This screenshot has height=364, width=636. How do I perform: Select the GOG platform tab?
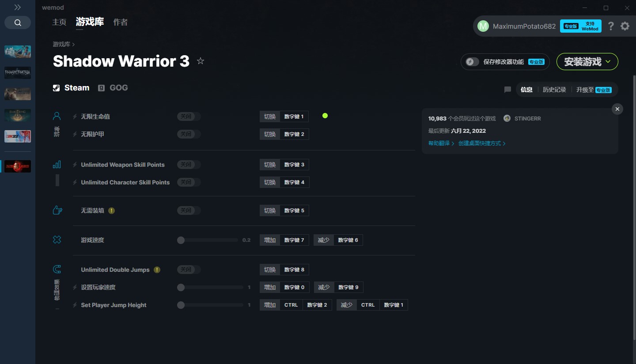pyautogui.click(x=113, y=88)
